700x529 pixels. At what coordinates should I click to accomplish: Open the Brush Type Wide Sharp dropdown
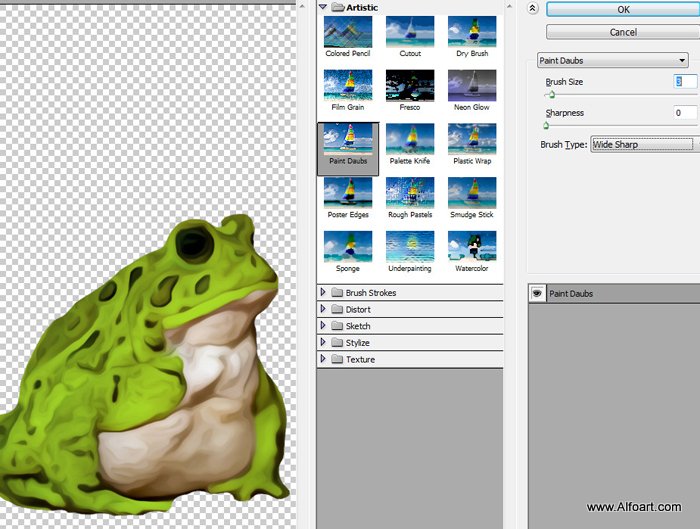click(645, 145)
